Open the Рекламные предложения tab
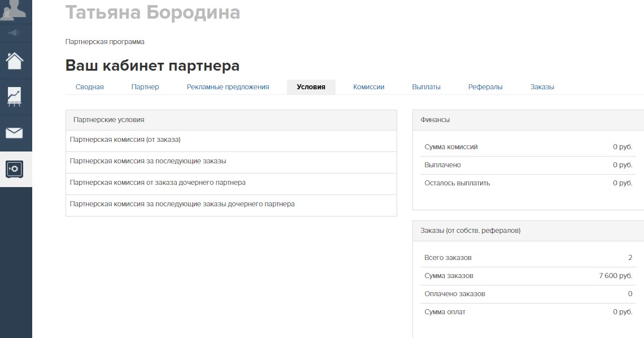This screenshot has height=338, width=644. pyautogui.click(x=228, y=87)
